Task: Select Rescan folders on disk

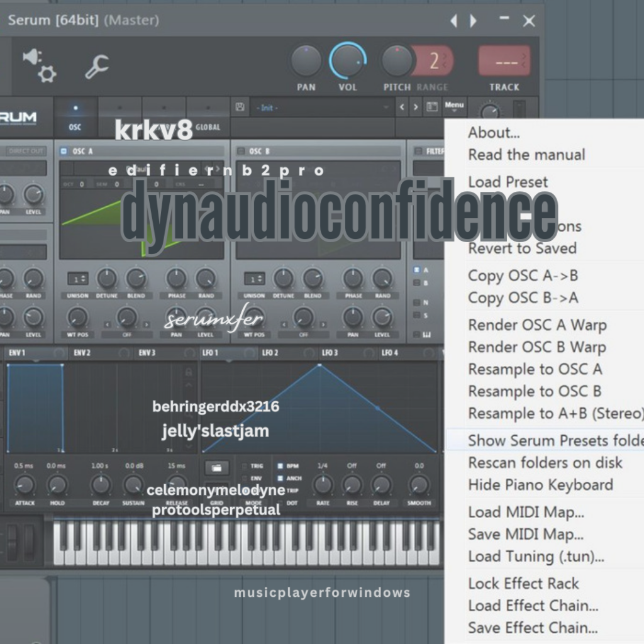Action: [544, 463]
